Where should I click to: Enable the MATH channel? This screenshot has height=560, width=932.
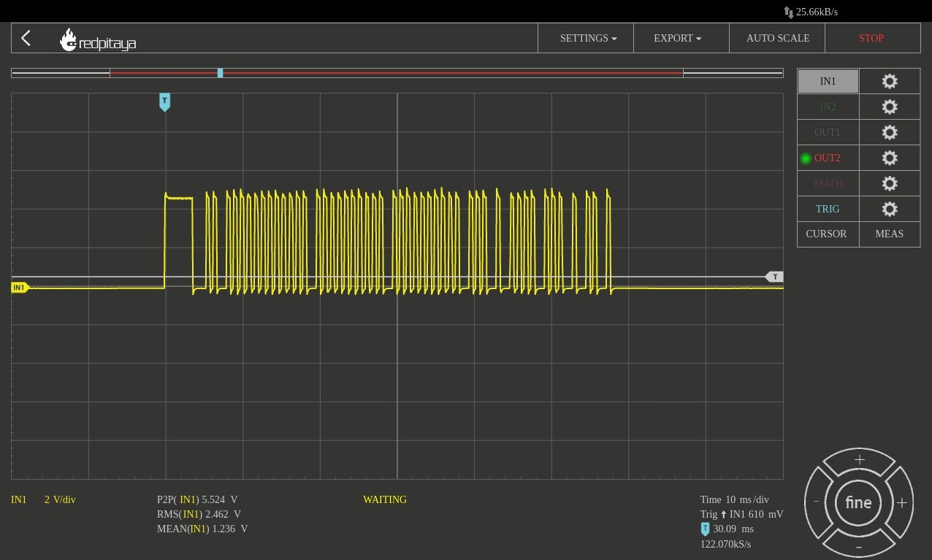[828, 183]
